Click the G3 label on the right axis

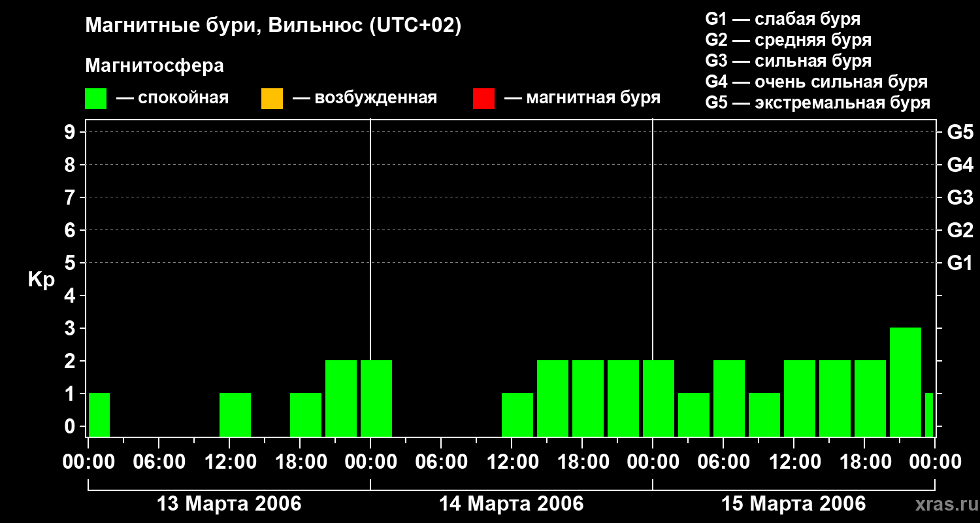click(960, 197)
